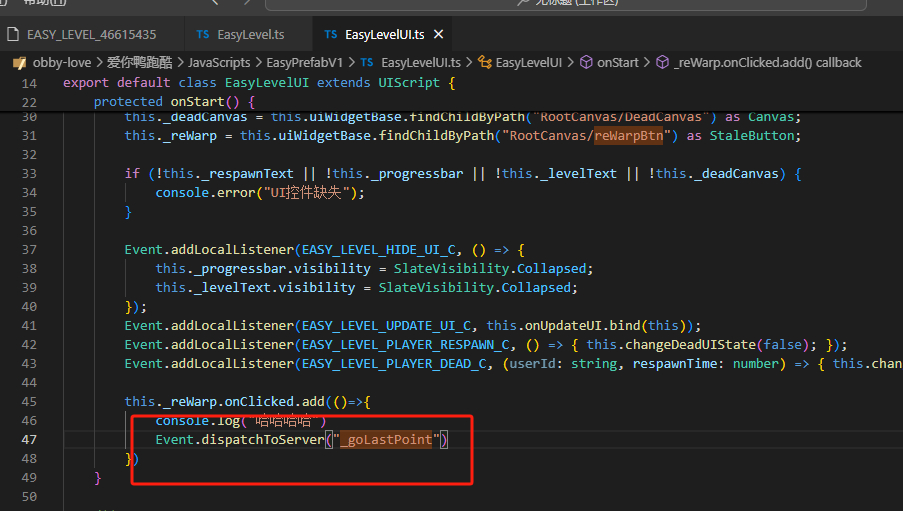Viewport: 903px width, 511px height.
Task: Click 'EASY_LEVEL_UPDATE_UI_C' on line 41
Action: 386,326
